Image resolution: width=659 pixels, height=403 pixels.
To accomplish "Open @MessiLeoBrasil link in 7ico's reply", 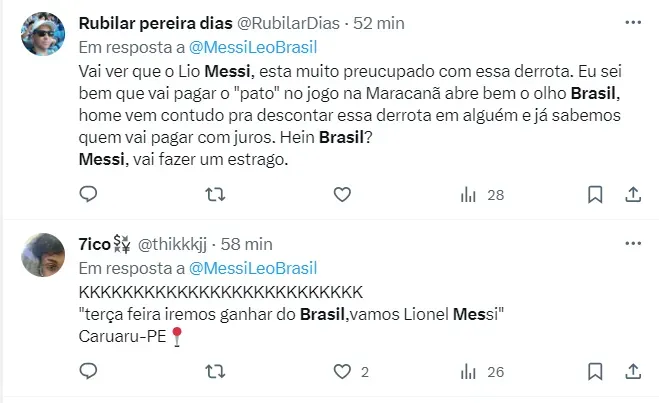I will (252, 268).
